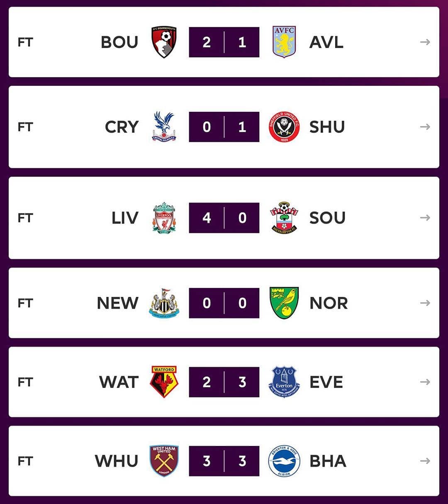Screen dimensions: 448x504
Task: Click the NOR team abbreviation
Action: (329, 303)
